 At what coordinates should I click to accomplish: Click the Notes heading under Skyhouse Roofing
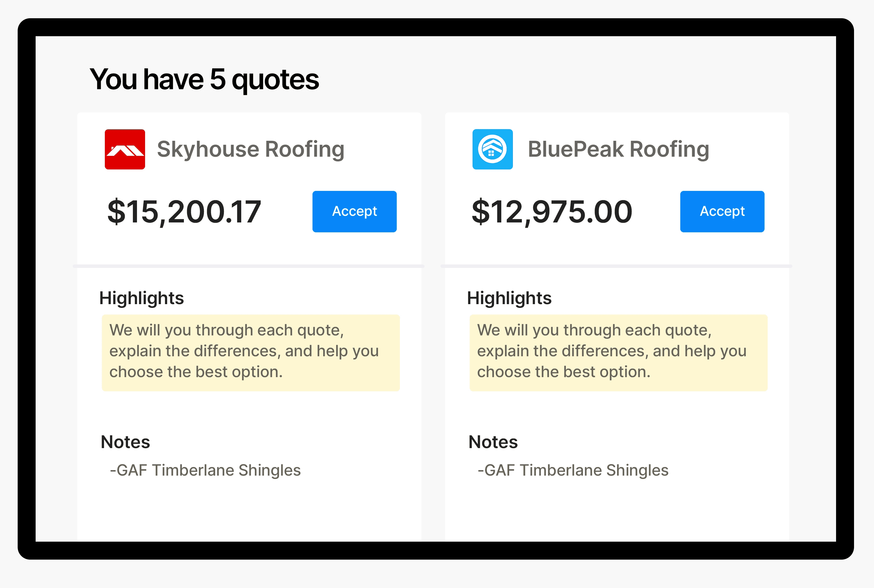point(125,442)
